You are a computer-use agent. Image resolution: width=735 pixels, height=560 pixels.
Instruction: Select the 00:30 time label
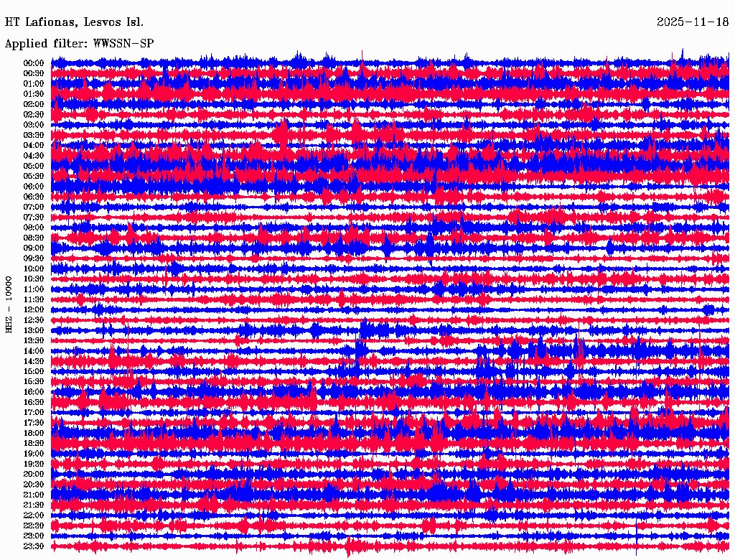pyautogui.click(x=33, y=73)
